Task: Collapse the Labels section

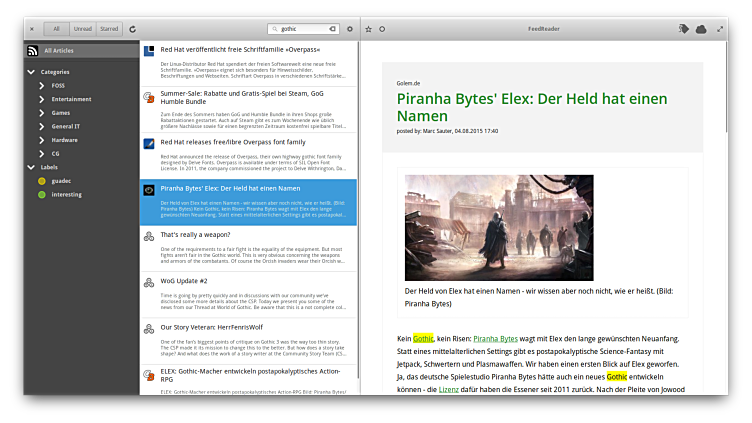Action: (31, 167)
